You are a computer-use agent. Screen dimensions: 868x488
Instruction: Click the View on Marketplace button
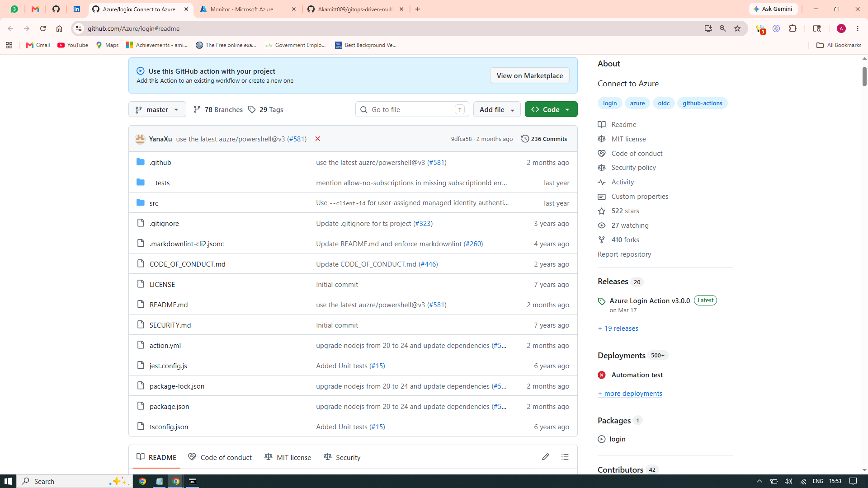click(530, 75)
